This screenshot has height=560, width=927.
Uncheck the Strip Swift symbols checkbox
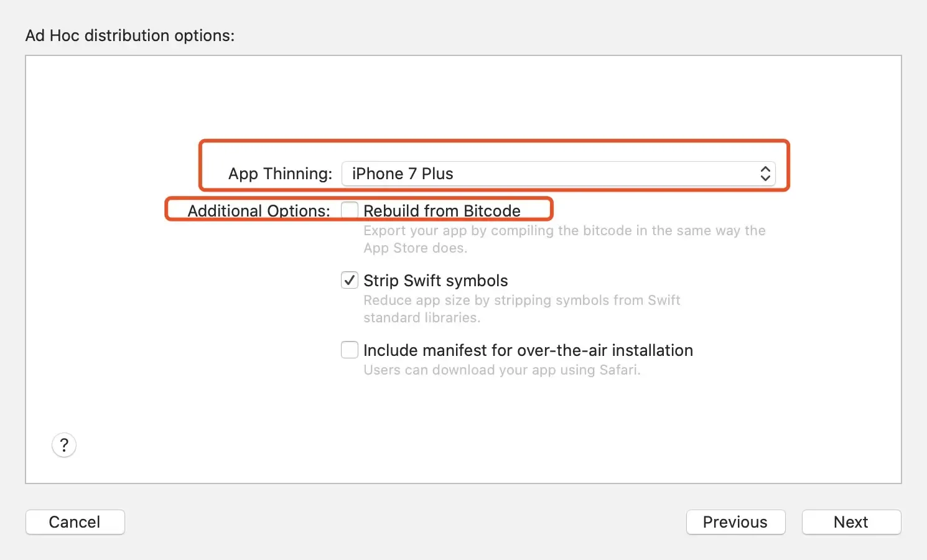coord(350,281)
